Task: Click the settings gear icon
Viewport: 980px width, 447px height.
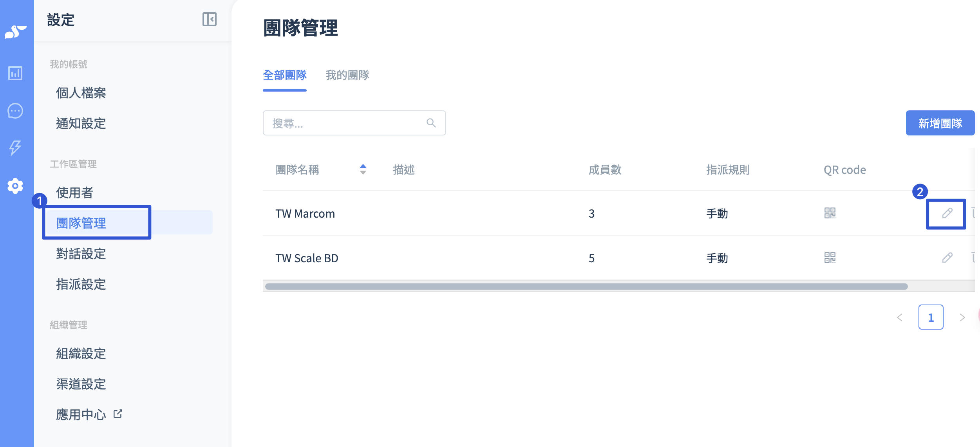Action: (15, 186)
